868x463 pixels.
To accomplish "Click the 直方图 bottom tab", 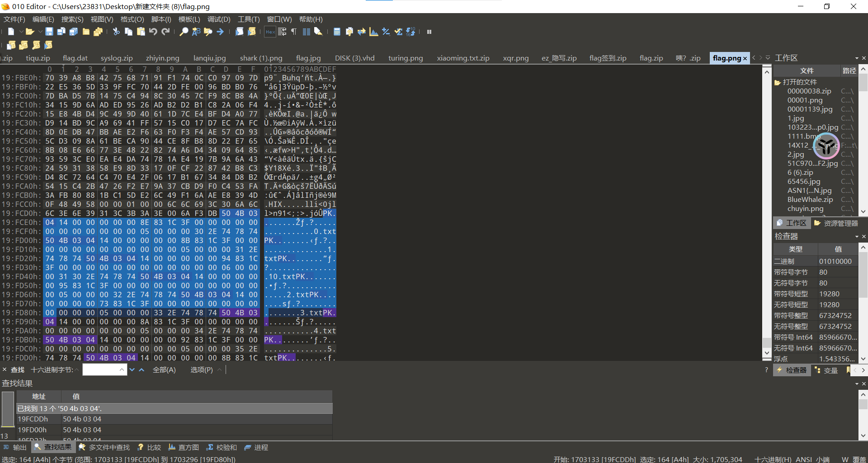I will [184, 447].
